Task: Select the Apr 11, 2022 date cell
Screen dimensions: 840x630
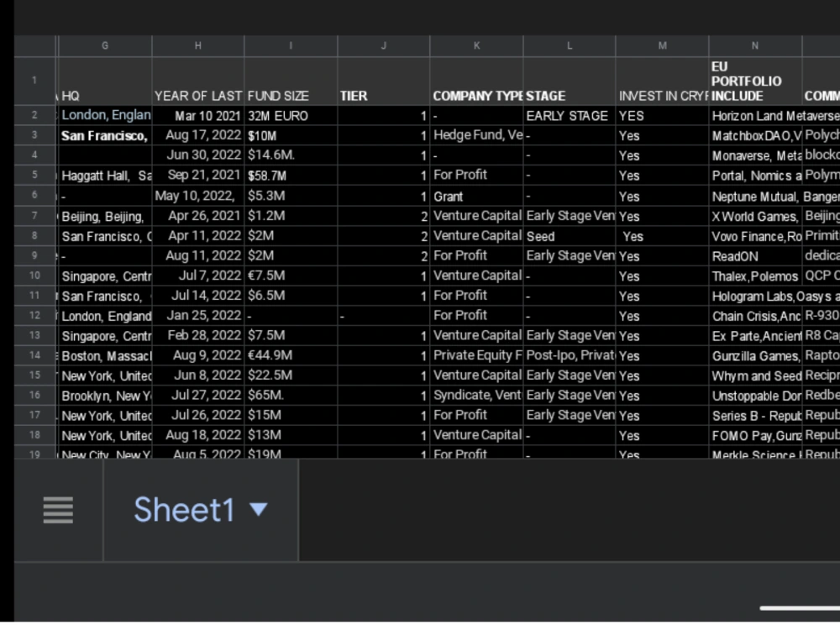Action: coord(197,236)
